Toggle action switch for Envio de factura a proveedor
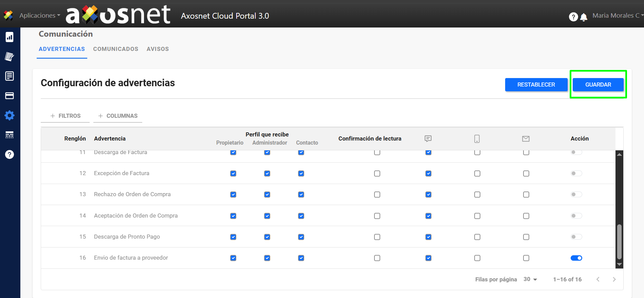Image resolution: width=644 pixels, height=298 pixels. pyautogui.click(x=576, y=258)
